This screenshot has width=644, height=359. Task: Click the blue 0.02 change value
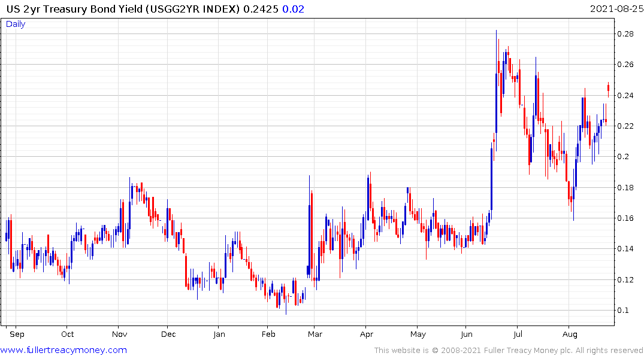pos(294,9)
